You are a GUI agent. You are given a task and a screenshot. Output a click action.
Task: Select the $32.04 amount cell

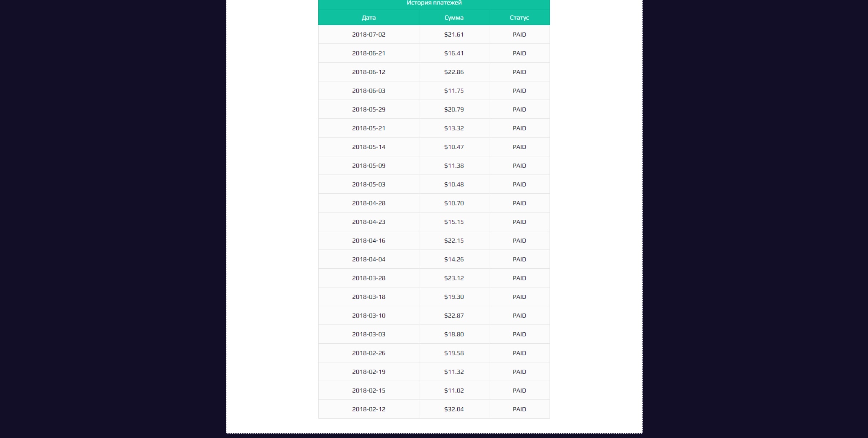[454, 409]
